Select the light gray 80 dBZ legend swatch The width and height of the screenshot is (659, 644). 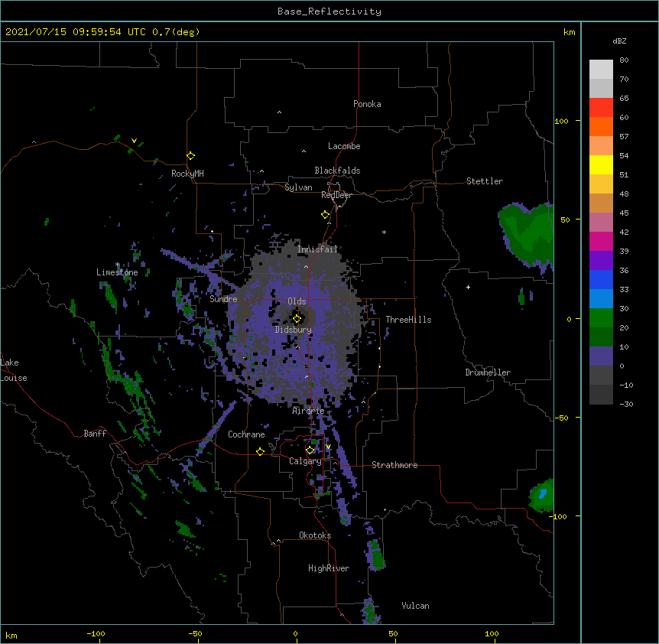(601, 70)
